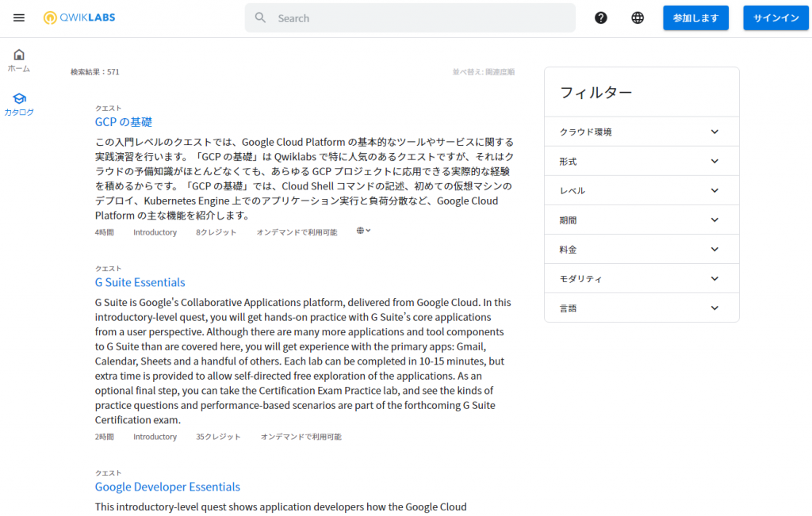812x516 pixels.
Task: Expand the 料金 filter
Action: click(x=641, y=249)
